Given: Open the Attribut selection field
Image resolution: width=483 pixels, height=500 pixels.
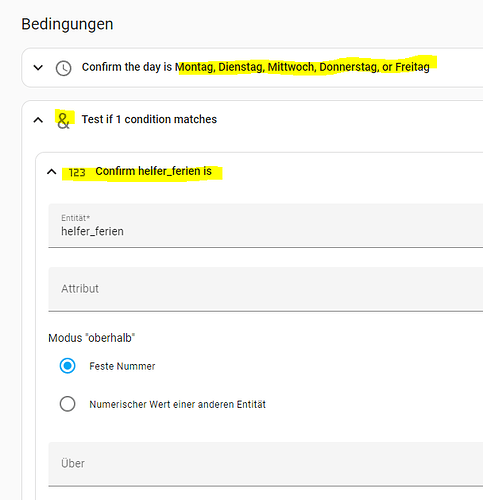Looking at the screenshot, I should click(266, 289).
